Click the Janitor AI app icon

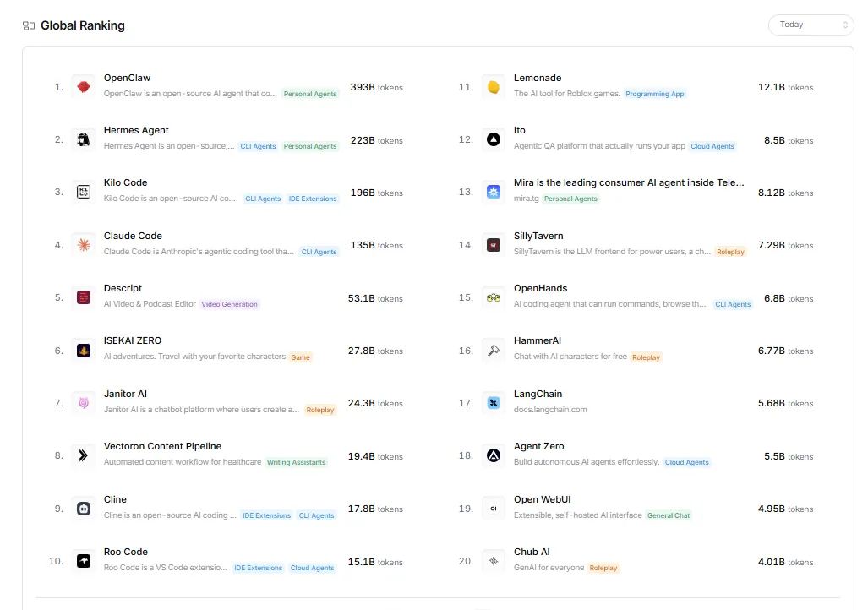point(84,403)
